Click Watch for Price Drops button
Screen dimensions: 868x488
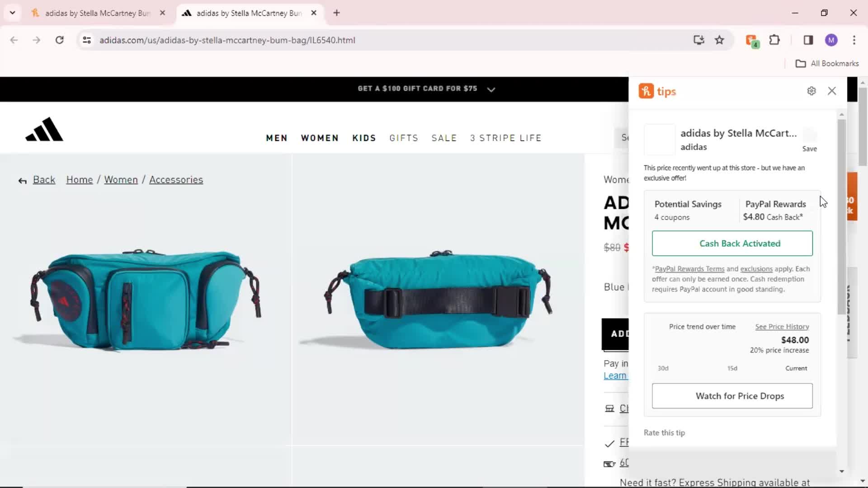(x=740, y=396)
